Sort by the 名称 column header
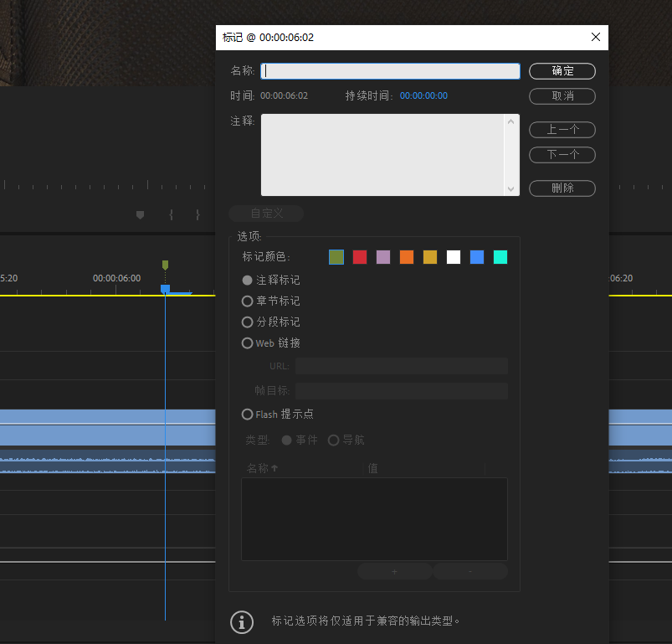672x644 pixels. [262, 468]
